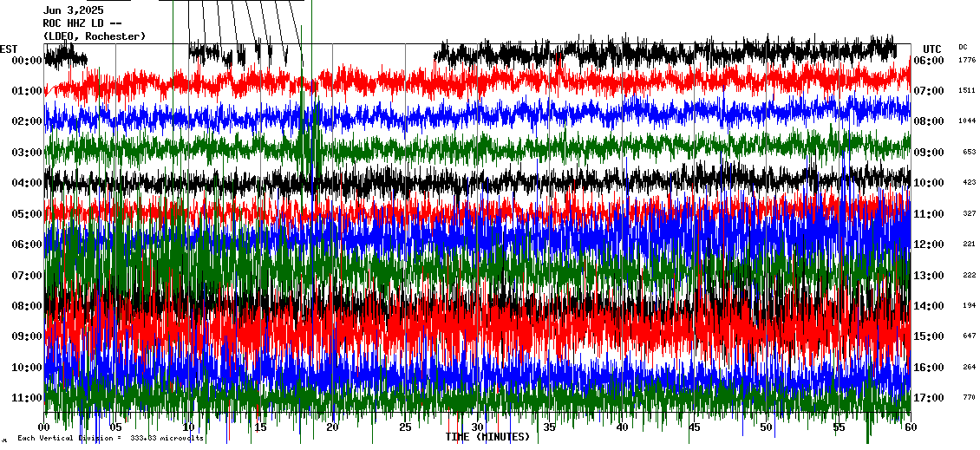
Task: Click the (LDEO, Rochester) network text
Action: click(95, 36)
